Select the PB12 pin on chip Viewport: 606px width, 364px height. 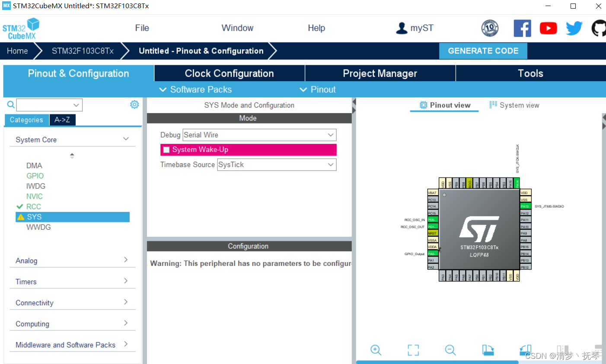[x=526, y=267]
